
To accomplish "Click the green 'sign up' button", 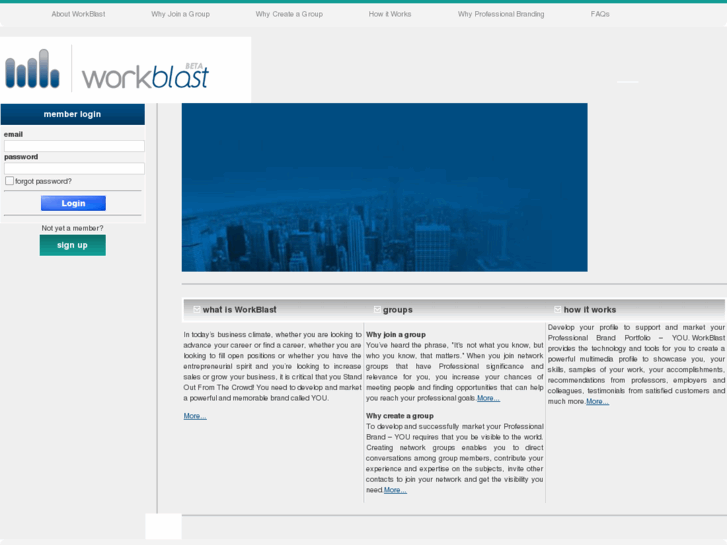I will [x=72, y=245].
